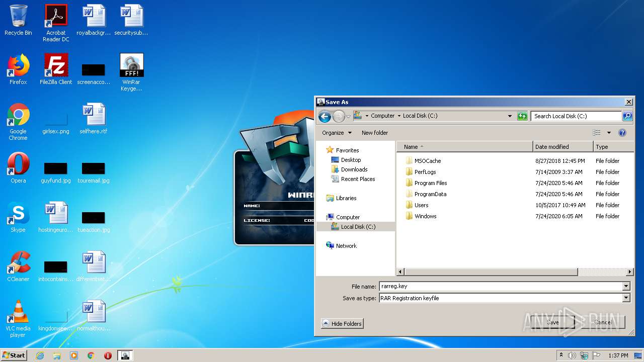Select the securitysub... Word document icon
644x362 pixels.
click(x=131, y=20)
